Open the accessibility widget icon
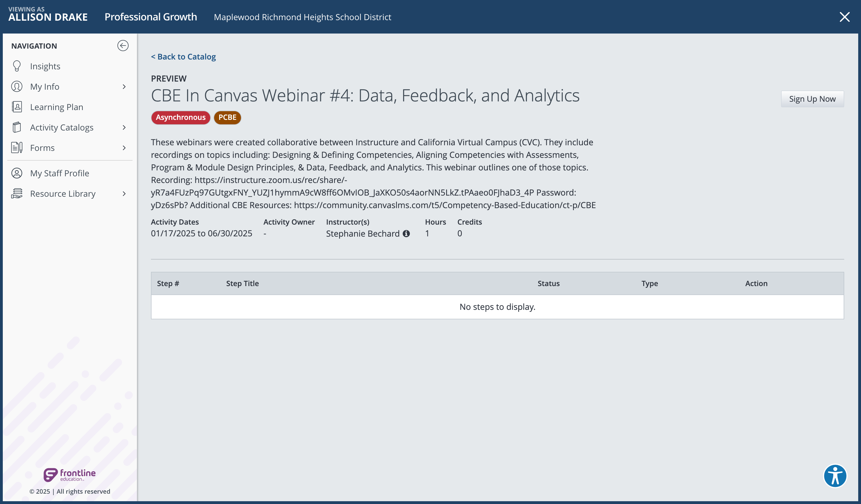This screenshot has width=861, height=504. coord(835,476)
